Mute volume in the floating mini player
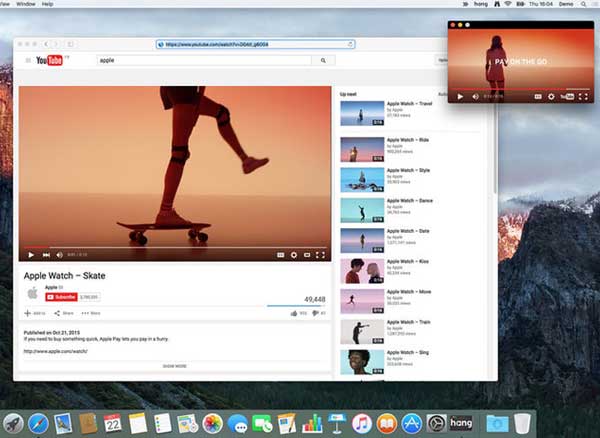This screenshot has height=438, width=600. [475, 97]
